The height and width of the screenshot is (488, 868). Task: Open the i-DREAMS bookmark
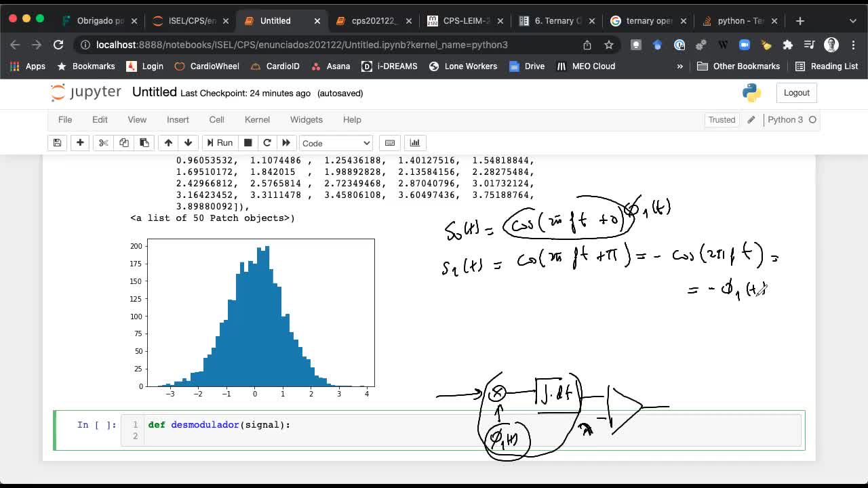pyautogui.click(x=389, y=66)
